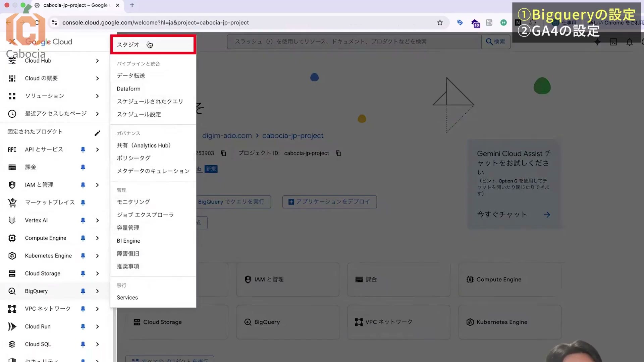Click the IAM と管理 shield icon in sidebar
The width and height of the screenshot is (644, 362).
click(12, 185)
